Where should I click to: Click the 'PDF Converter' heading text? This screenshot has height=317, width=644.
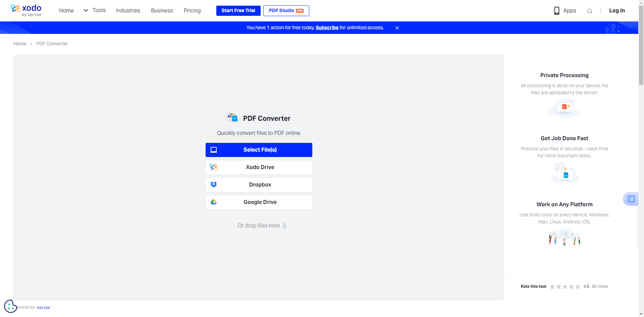point(267,118)
